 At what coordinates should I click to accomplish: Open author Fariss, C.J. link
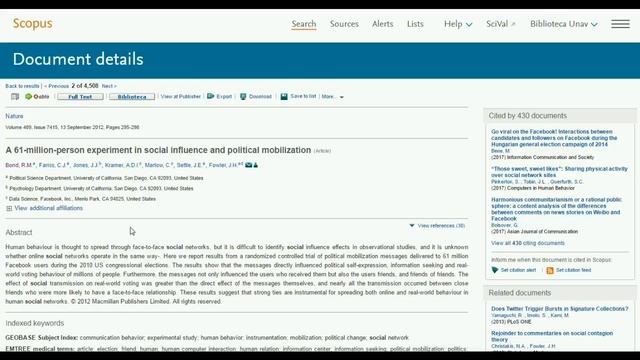pyautogui.click(x=53, y=165)
